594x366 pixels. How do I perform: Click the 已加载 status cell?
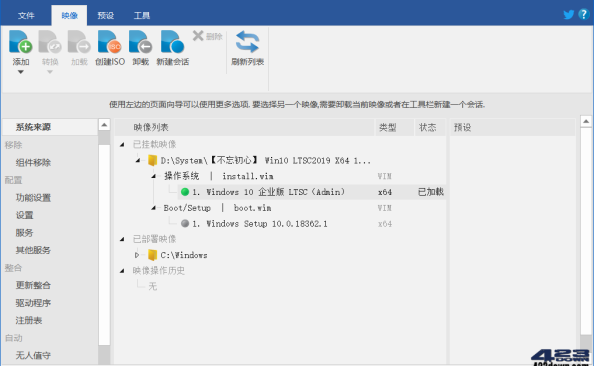click(431, 192)
